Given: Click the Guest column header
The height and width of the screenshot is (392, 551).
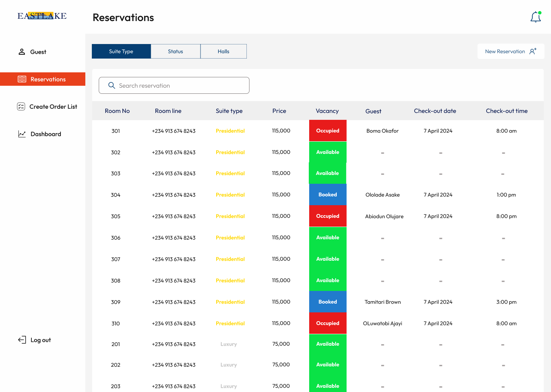Looking at the screenshot, I should pos(373,111).
